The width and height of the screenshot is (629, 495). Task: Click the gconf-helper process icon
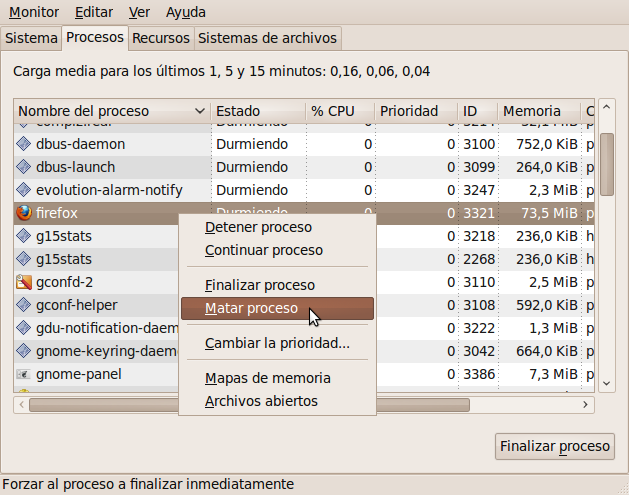click(x=24, y=305)
